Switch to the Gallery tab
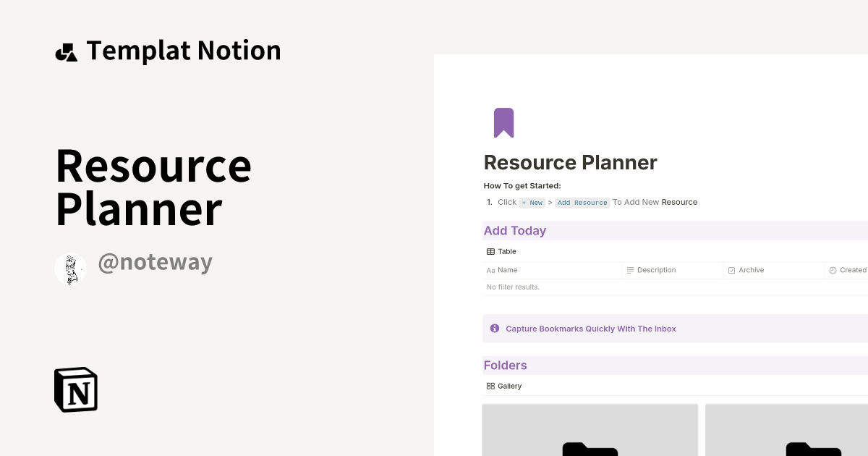The image size is (868, 456). point(504,386)
